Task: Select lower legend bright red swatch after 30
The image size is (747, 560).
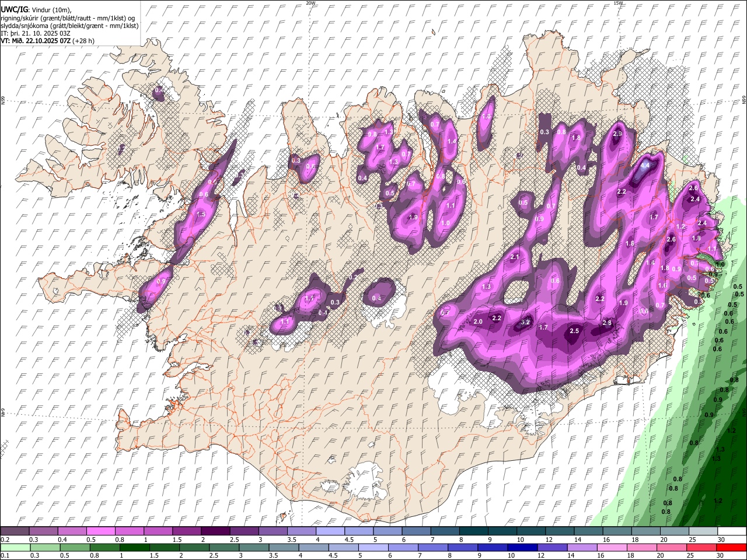Action: [x=731, y=547]
